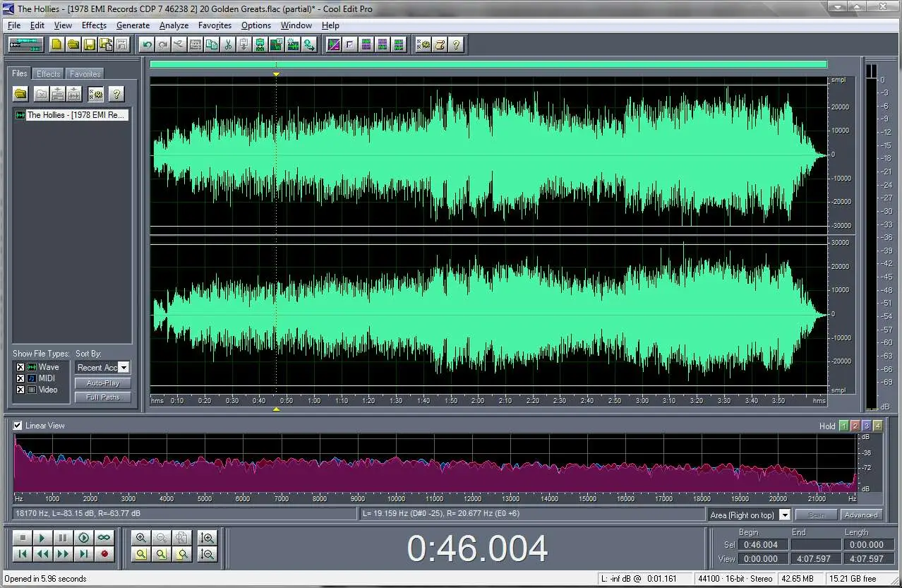This screenshot has width=902, height=588.
Task: Open the cue list scroll icon in toolbar
Action: tap(440, 44)
